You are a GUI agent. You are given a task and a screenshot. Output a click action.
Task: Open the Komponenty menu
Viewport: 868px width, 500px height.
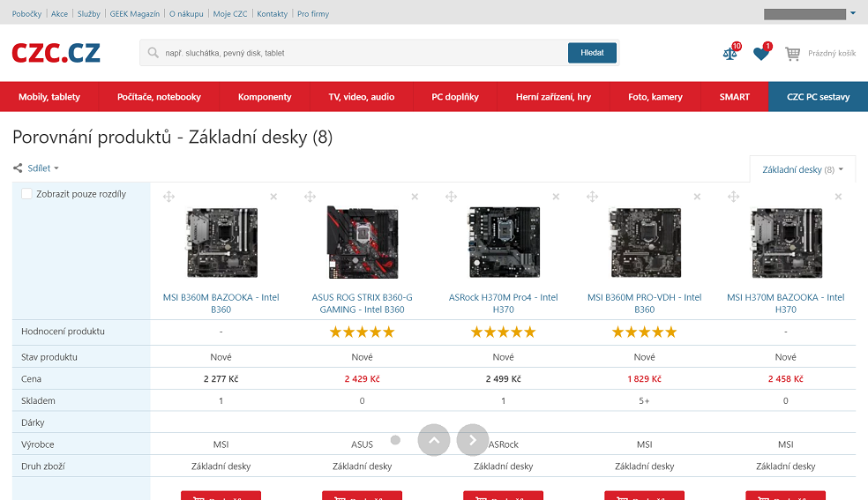pyautogui.click(x=265, y=97)
